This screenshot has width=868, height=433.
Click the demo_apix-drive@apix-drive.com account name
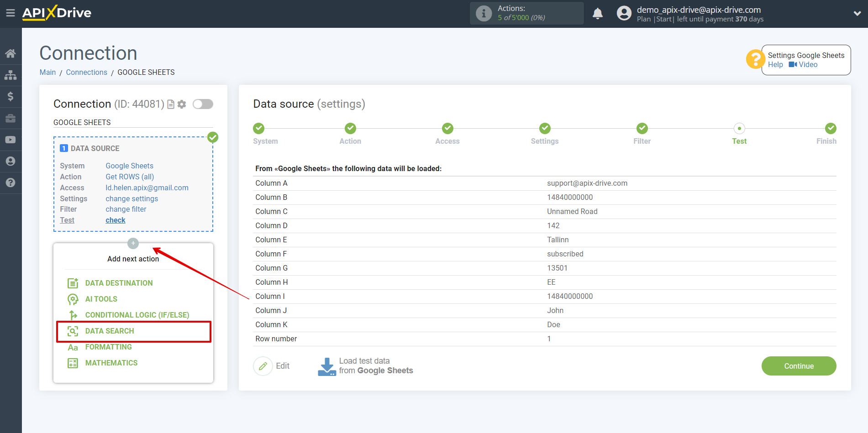coord(699,10)
